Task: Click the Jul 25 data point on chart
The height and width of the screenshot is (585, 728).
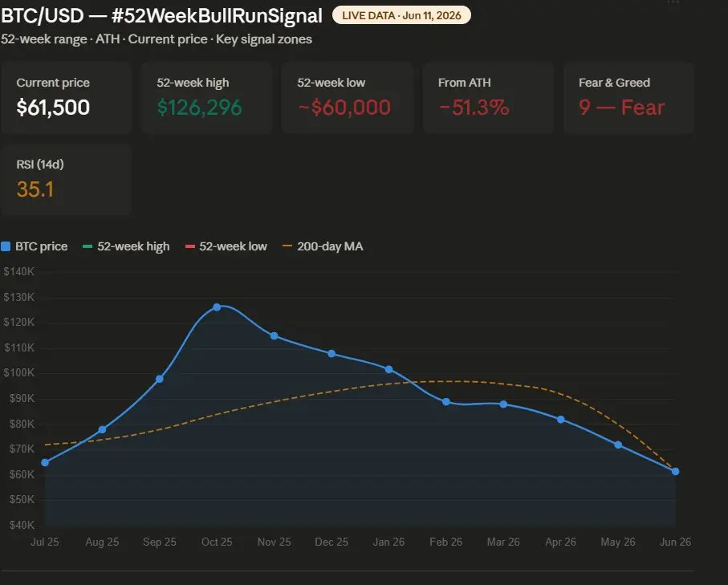Action: coord(45,462)
